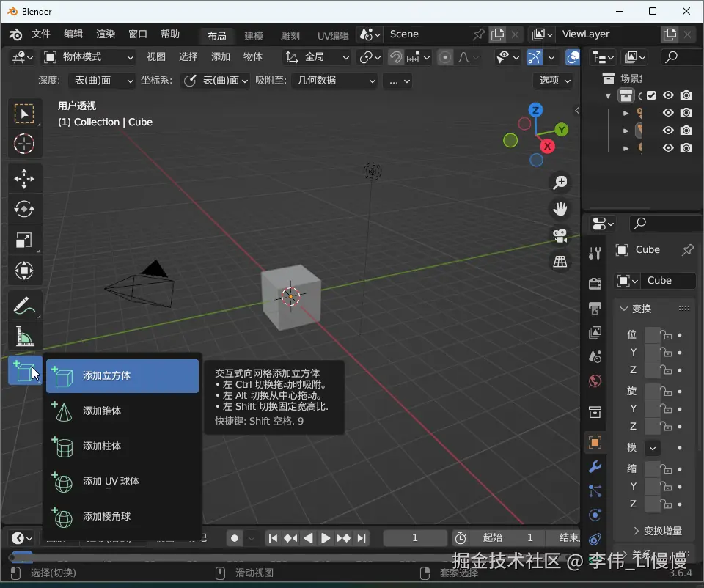
Task: Activate the Measure ruler tool
Action: (x=24, y=337)
